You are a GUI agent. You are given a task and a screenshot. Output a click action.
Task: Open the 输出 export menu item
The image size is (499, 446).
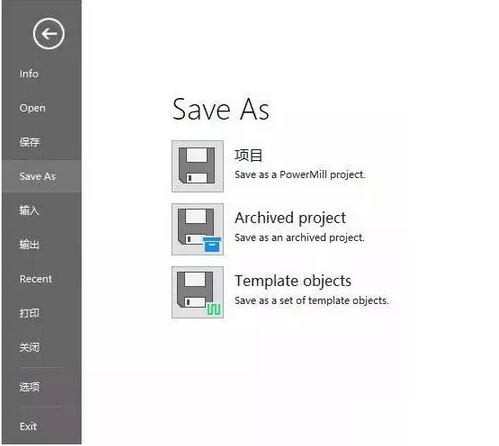[29, 245]
